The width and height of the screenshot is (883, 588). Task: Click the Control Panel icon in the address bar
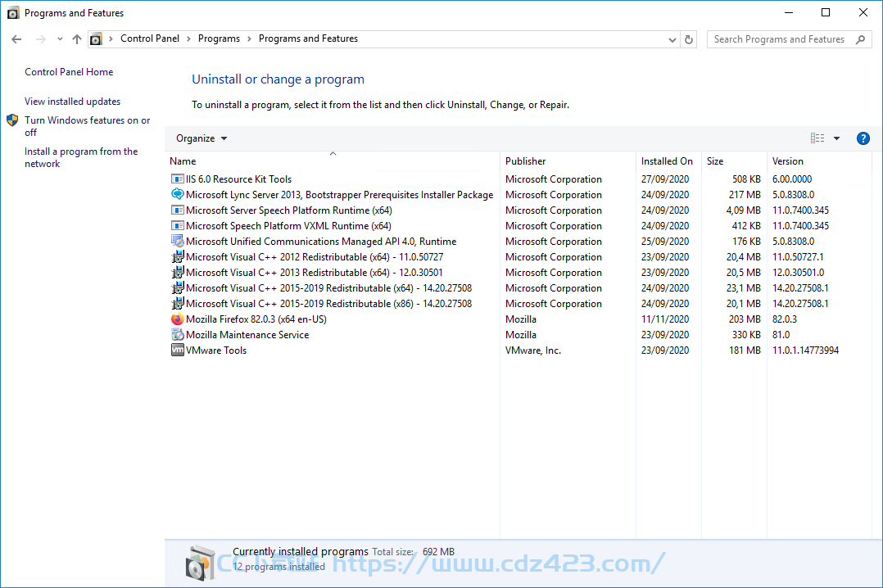tap(97, 38)
